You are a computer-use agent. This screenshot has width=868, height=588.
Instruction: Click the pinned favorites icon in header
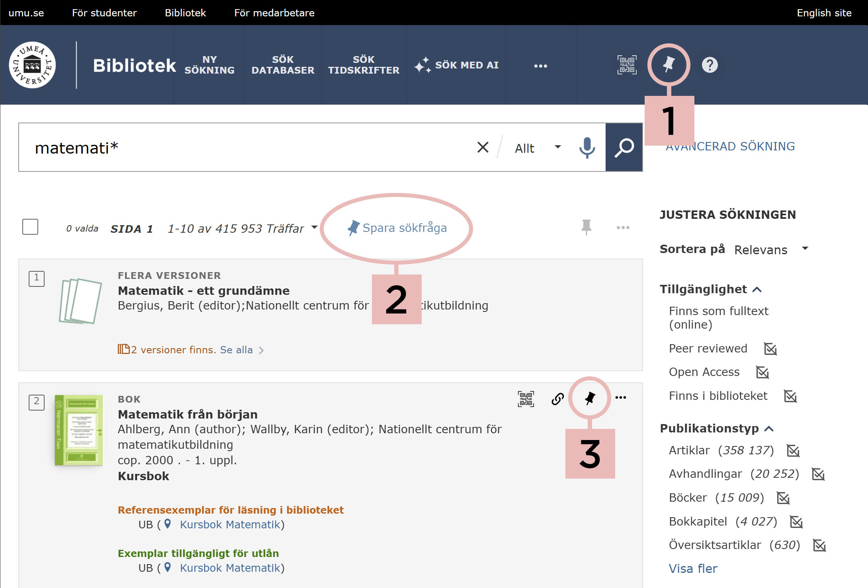click(669, 64)
